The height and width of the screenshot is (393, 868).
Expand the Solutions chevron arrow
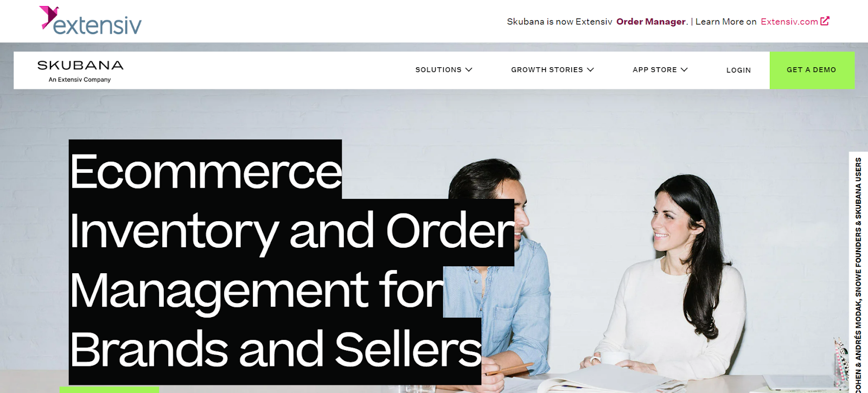click(x=469, y=70)
